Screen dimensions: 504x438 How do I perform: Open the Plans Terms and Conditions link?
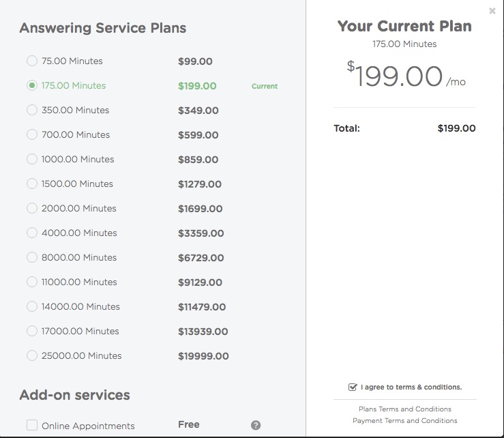405,409
